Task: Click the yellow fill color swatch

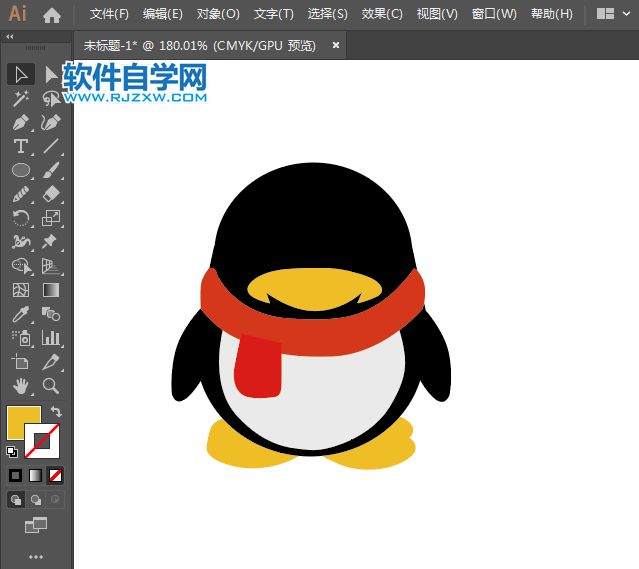Action: [22, 423]
